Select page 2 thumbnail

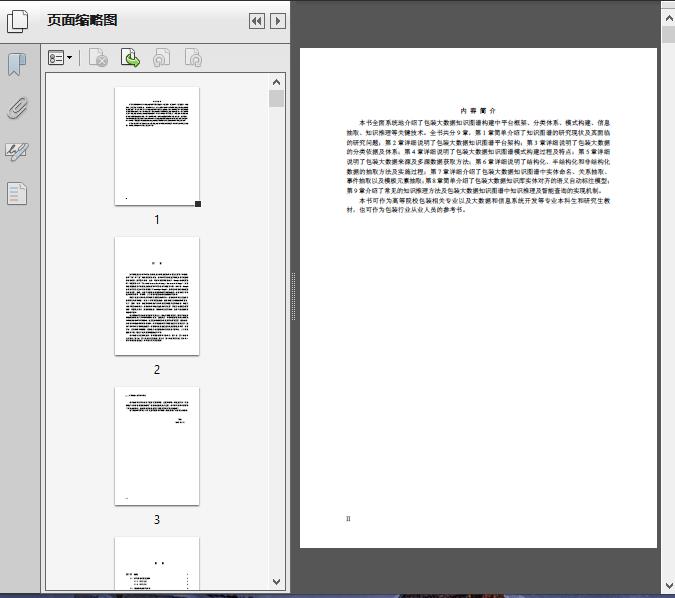tap(157, 296)
